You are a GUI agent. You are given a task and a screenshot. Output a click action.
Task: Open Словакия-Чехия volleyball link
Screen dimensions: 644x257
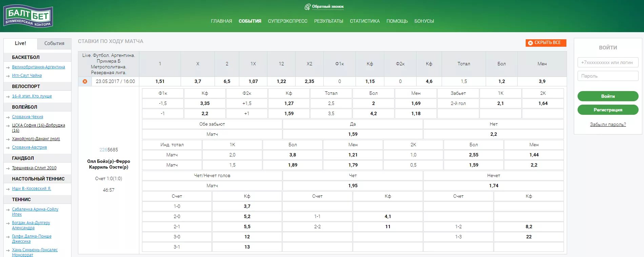(27, 117)
